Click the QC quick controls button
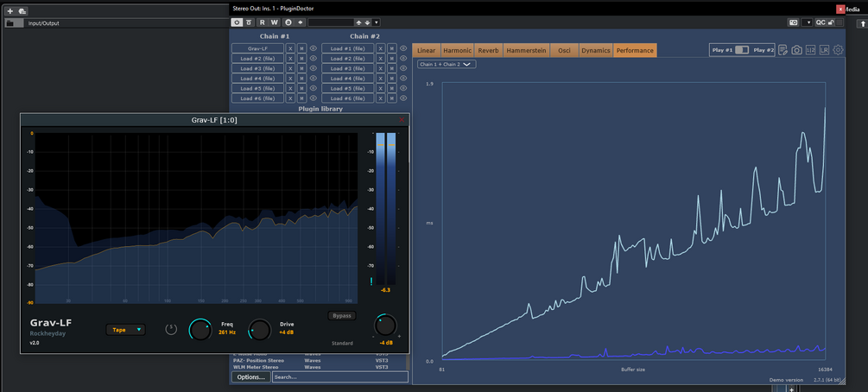 click(x=820, y=22)
